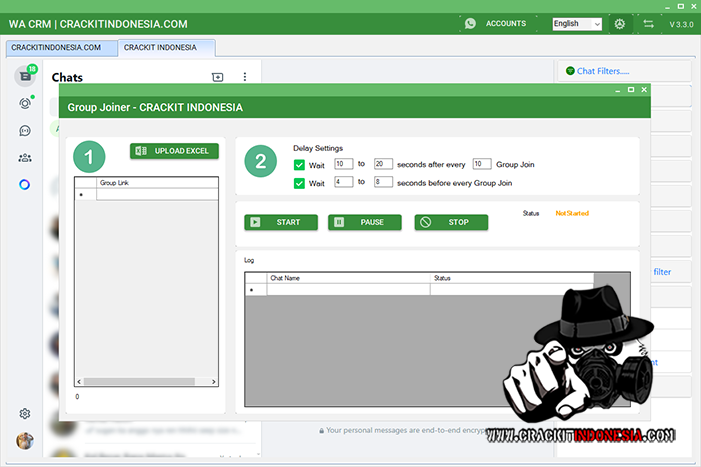
Task: Open the Communities icon in the sidebar
Action: tap(25, 157)
